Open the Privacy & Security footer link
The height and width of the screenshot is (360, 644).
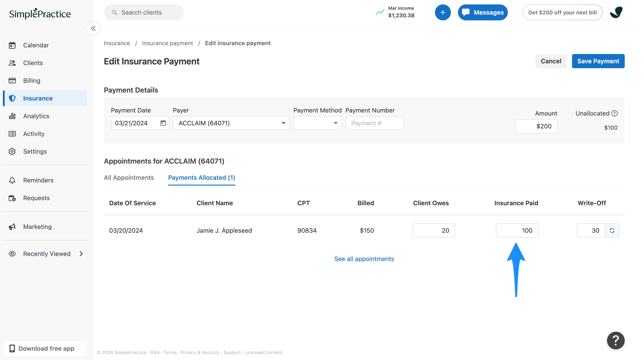pos(200,352)
